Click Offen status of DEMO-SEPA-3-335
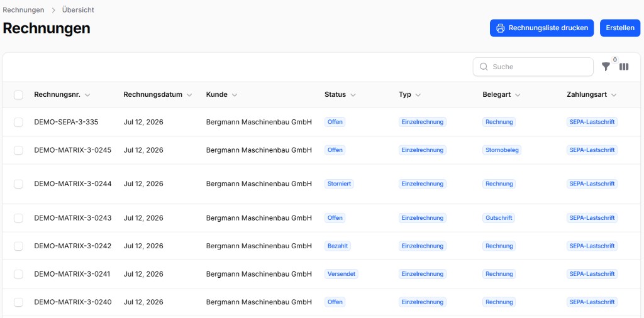 pos(335,122)
